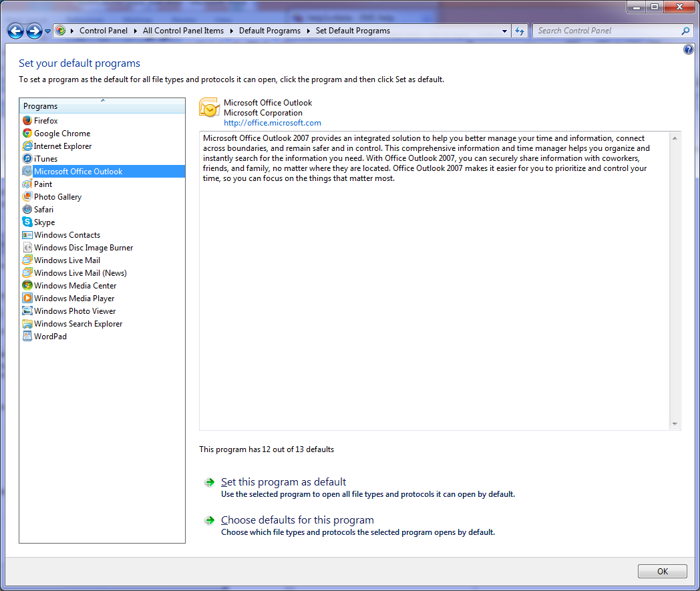Select the Windows Media Player icon
Image resolution: width=700 pixels, height=591 pixels.
coord(27,299)
